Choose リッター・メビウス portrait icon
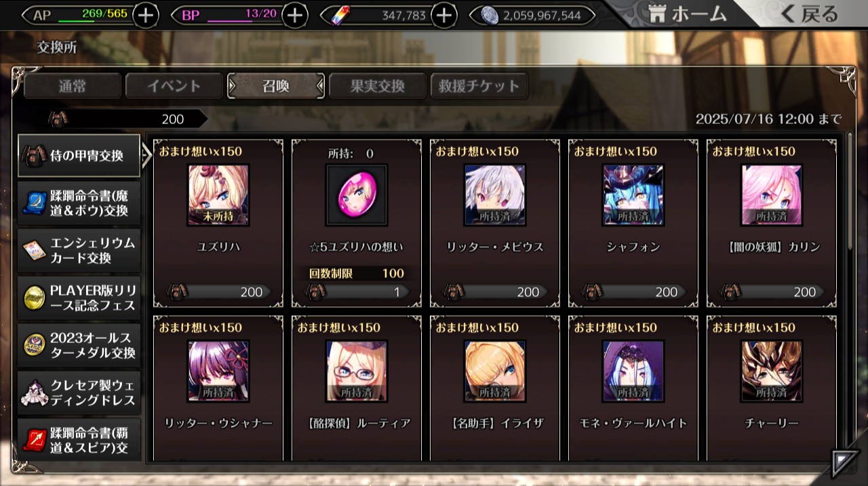 (x=495, y=195)
